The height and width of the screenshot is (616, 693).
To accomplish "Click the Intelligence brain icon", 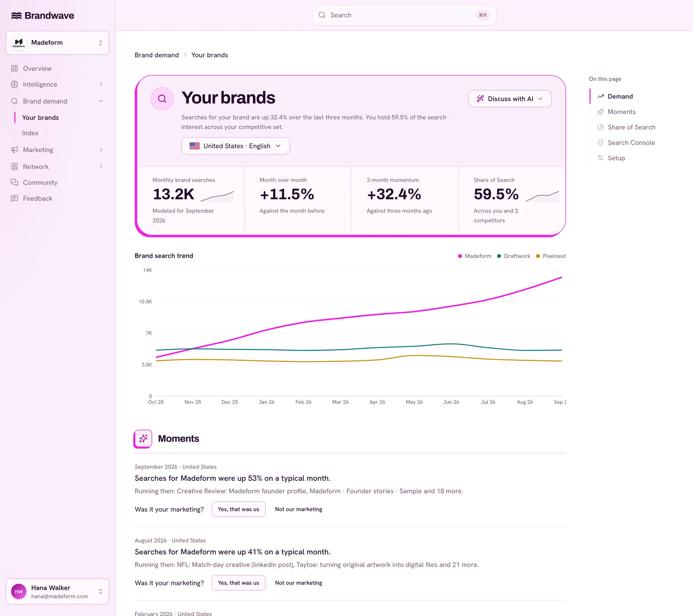I will [15, 84].
